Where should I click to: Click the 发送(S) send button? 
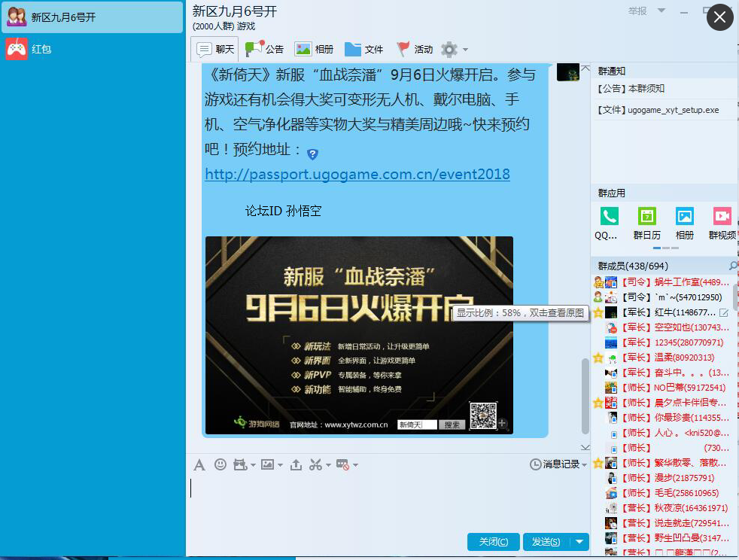[x=546, y=542]
